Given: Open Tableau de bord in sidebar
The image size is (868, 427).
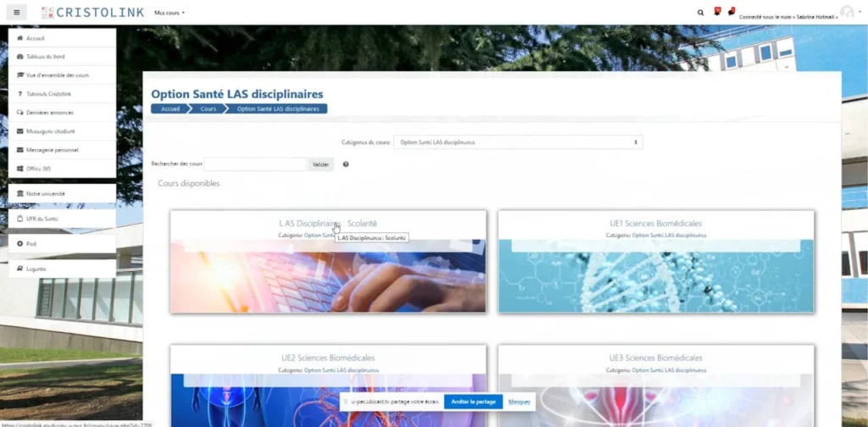Looking at the screenshot, I should tap(46, 57).
